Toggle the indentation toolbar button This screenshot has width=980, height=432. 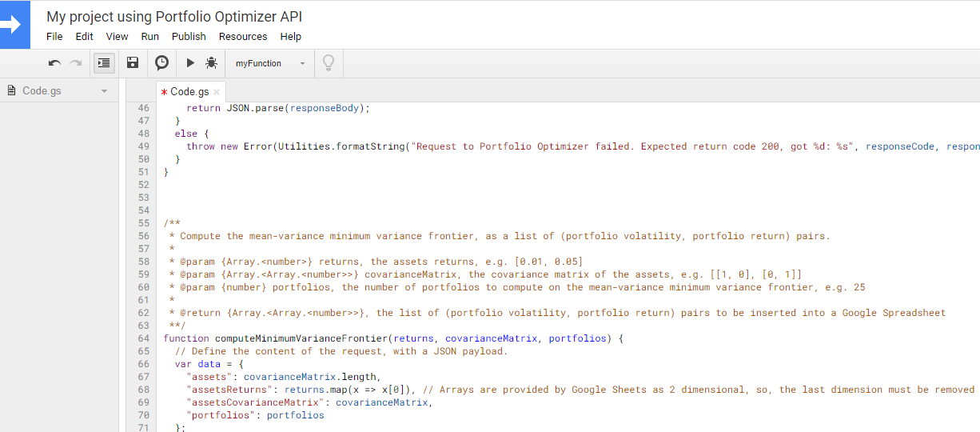(x=104, y=63)
